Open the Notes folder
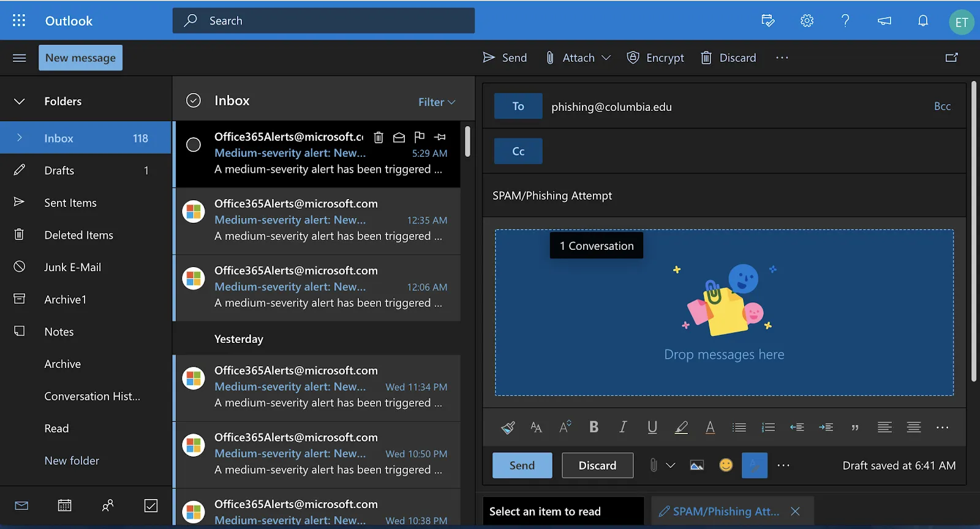Screen dimensions: 980x529 pos(86,332)
